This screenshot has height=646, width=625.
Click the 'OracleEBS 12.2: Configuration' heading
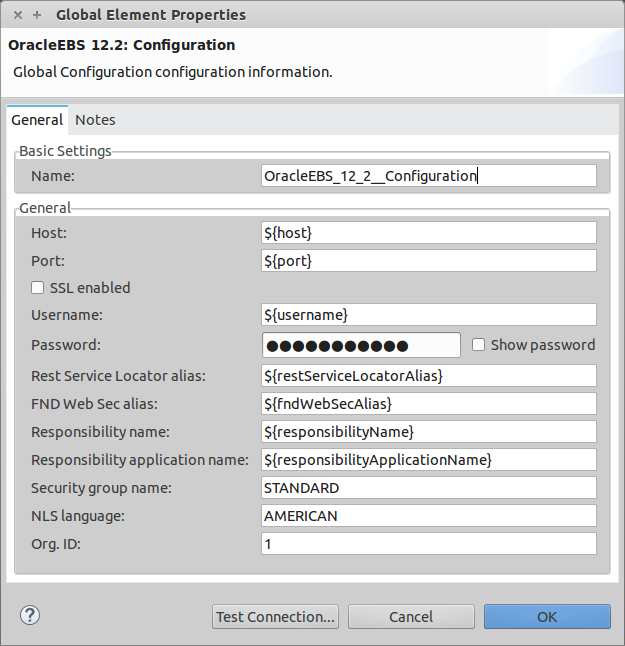tap(122, 45)
